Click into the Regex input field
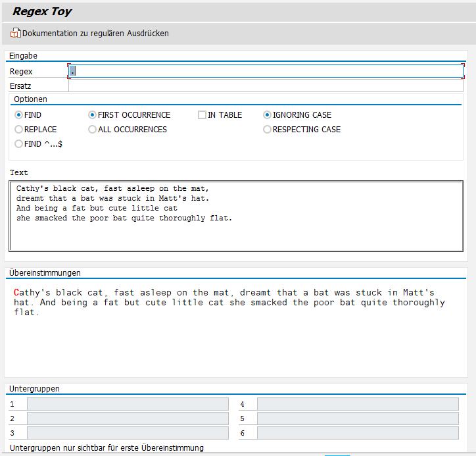 point(266,71)
